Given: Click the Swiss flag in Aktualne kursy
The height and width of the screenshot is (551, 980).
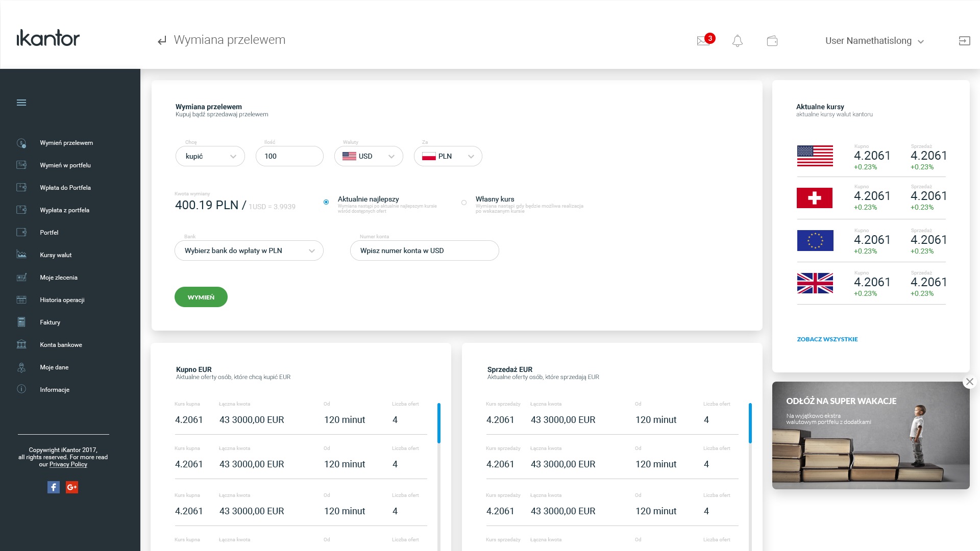Looking at the screenshot, I should [815, 198].
